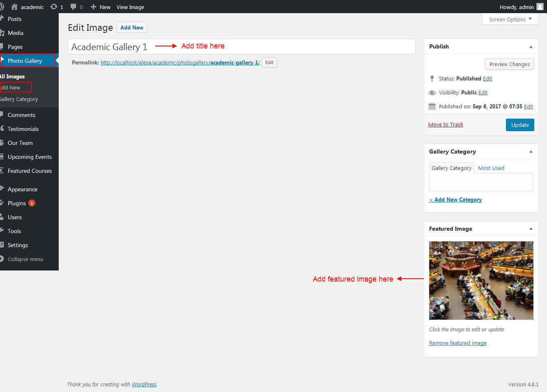
Task: Click Howdy, admin account menu
Action: coord(517,7)
